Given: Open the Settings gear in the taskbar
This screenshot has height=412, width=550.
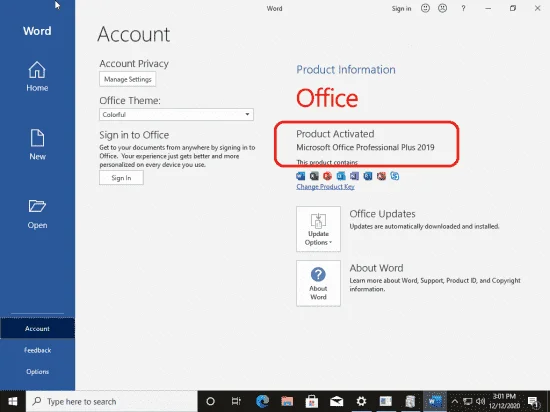Looking at the screenshot, I should (x=361, y=401).
